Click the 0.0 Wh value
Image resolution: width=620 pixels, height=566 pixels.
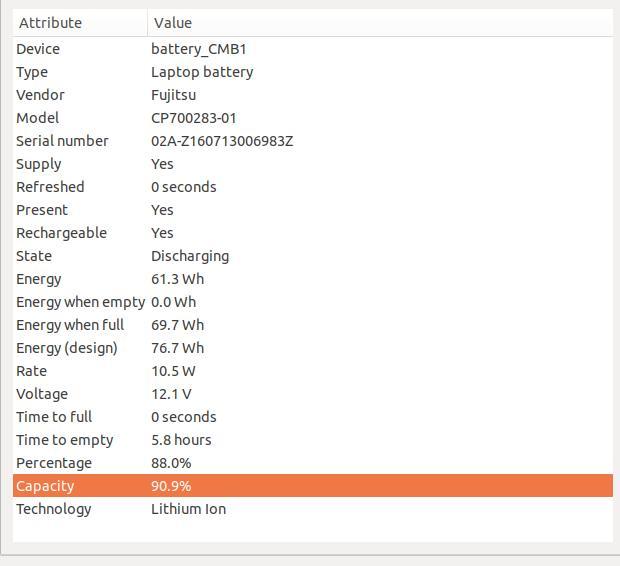click(174, 302)
